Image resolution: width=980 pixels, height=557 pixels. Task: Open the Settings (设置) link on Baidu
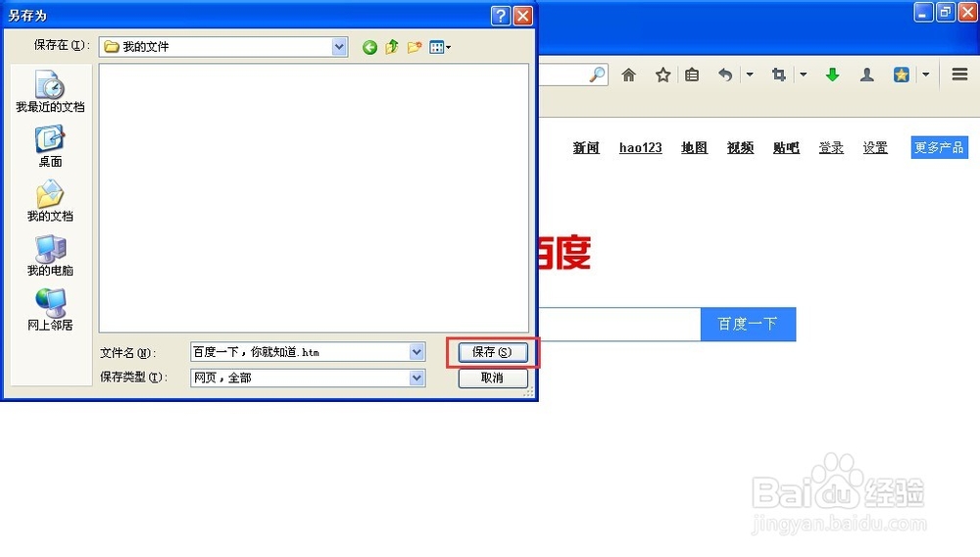point(875,147)
